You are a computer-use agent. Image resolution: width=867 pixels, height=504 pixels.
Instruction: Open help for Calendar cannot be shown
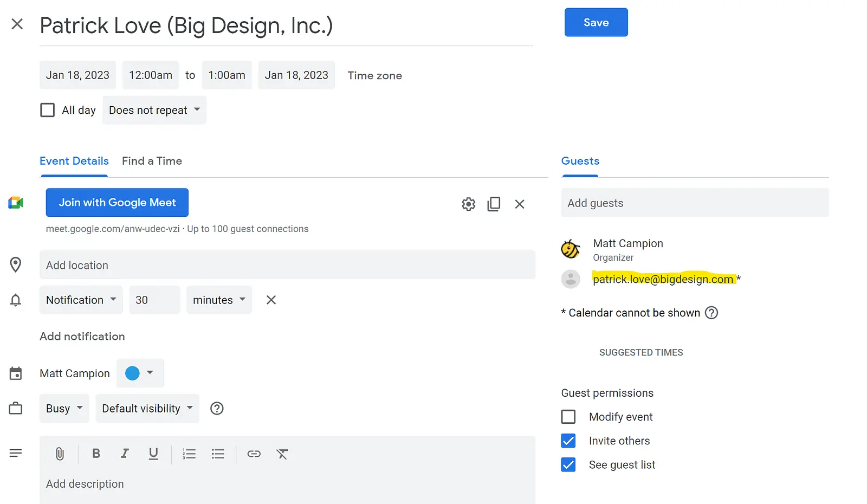(711, 313)
